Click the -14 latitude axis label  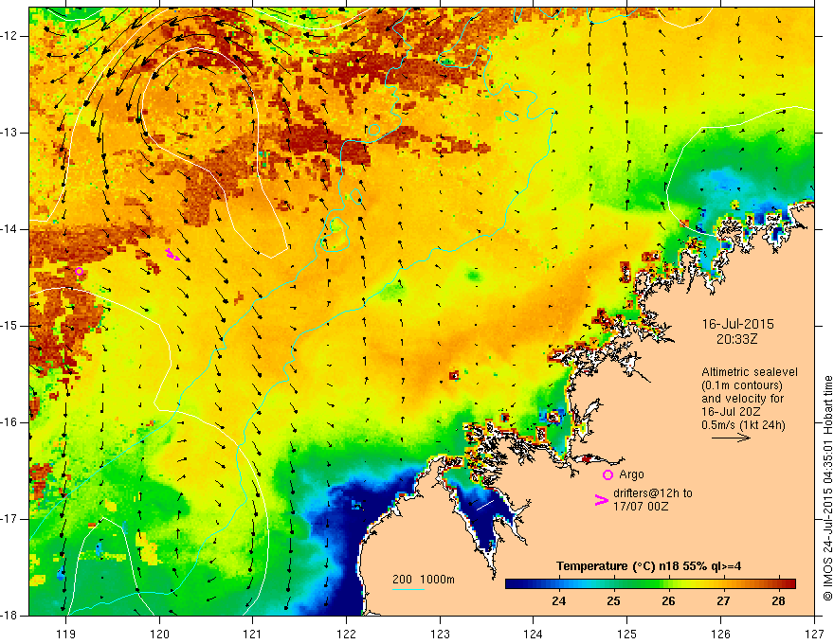click(9, 229)
